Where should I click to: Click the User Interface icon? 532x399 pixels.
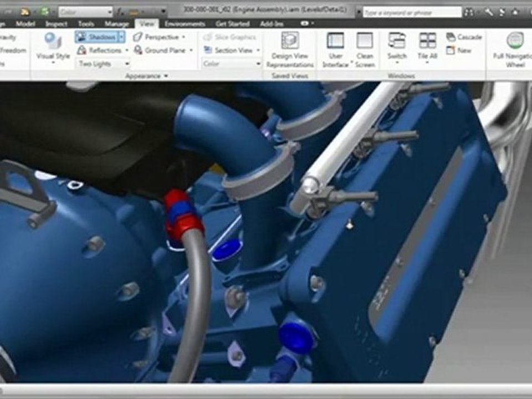point(335,40)
